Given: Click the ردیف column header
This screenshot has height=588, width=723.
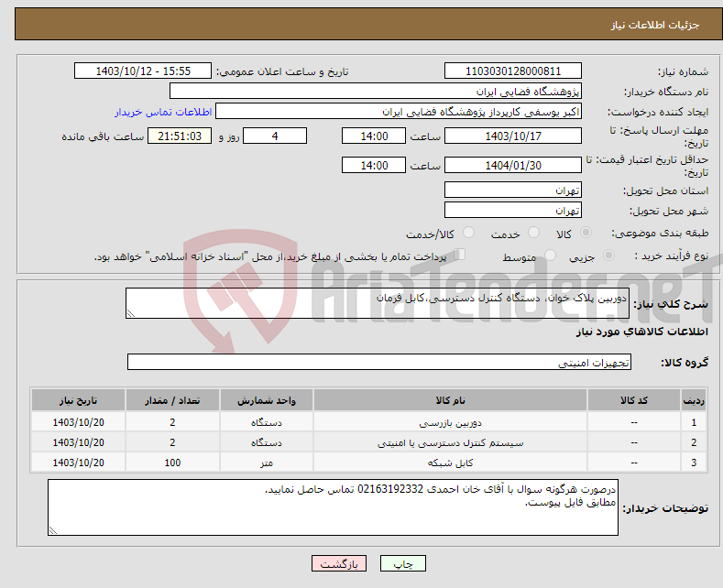Looking at the screenshot, I should point(694,400).
